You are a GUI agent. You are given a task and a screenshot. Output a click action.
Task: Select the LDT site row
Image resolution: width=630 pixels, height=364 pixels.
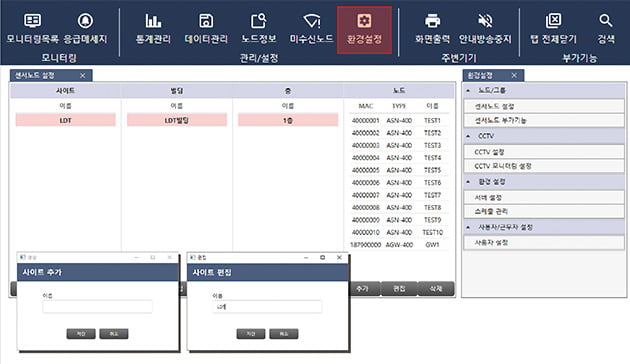(x=65, y=120)
